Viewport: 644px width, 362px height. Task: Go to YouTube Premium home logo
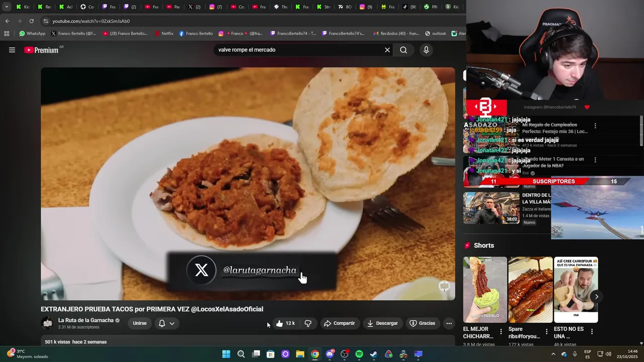[42, 50]
